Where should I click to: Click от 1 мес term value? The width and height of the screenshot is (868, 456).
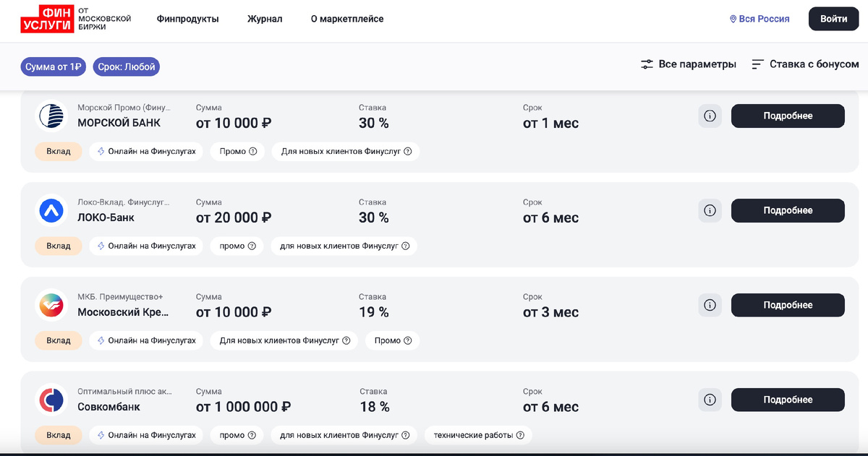[550, 123]
